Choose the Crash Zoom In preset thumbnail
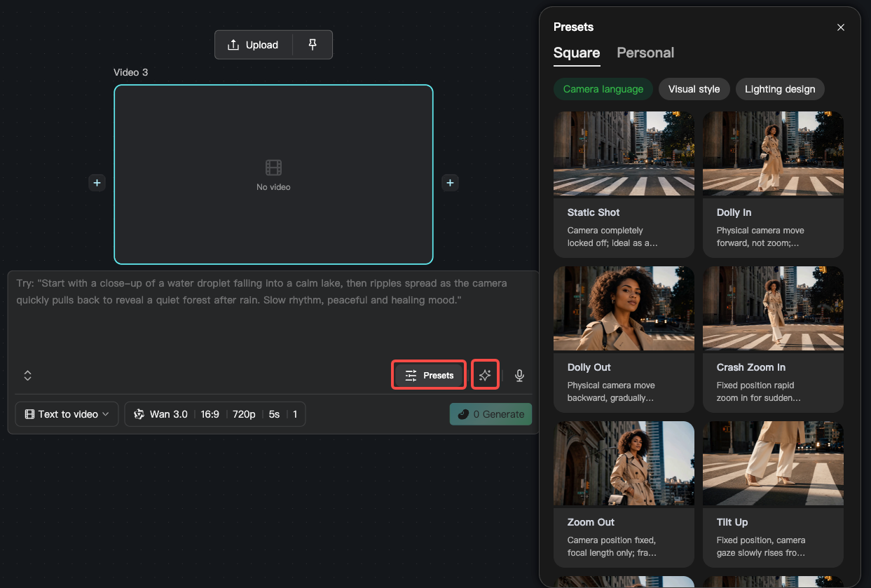Screen dimensions: 871x588 [773, 308]
